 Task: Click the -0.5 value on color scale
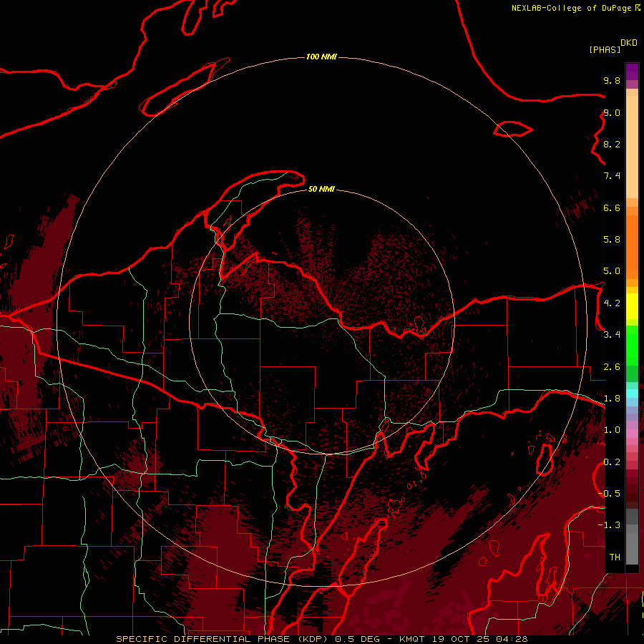click(x=609, y=494)
